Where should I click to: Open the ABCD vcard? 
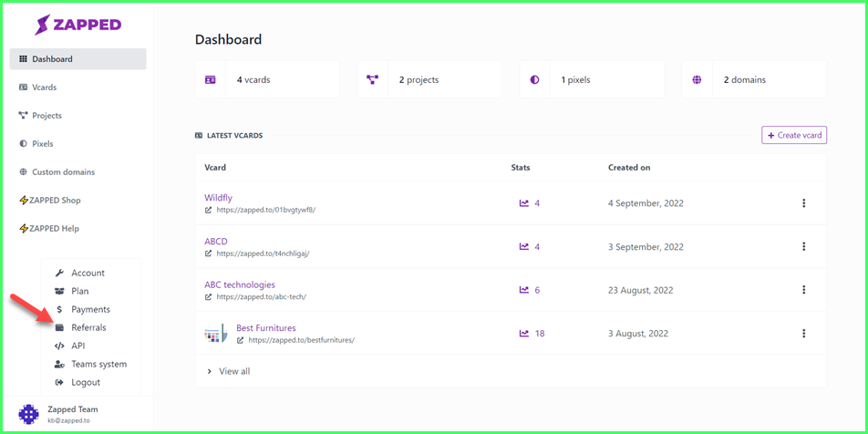pos(216,242)
